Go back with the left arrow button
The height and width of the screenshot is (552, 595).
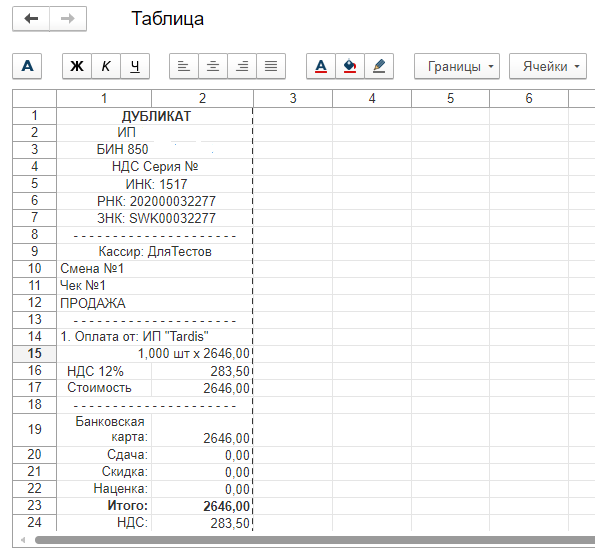(31, 19)
